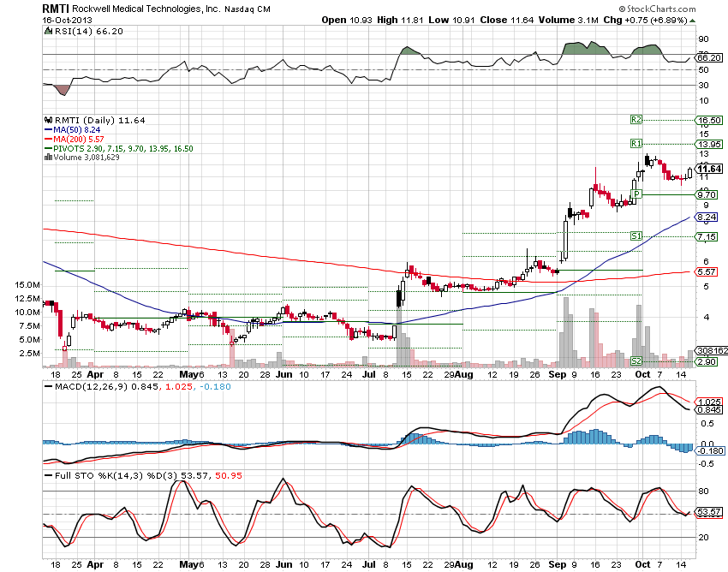Click the 2.5M volume axis label
Image resolution: width=728 pixels, height=572 pixels.
pos(30,353)
